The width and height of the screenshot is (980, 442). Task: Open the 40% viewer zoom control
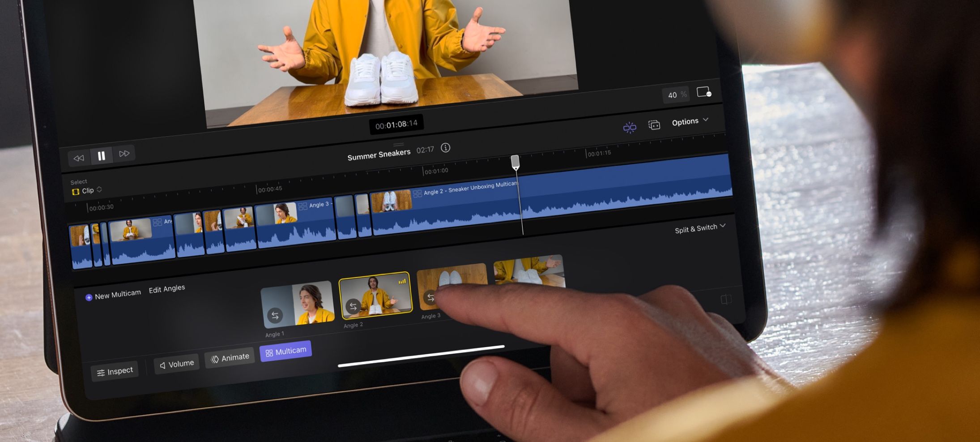[676, 95]
